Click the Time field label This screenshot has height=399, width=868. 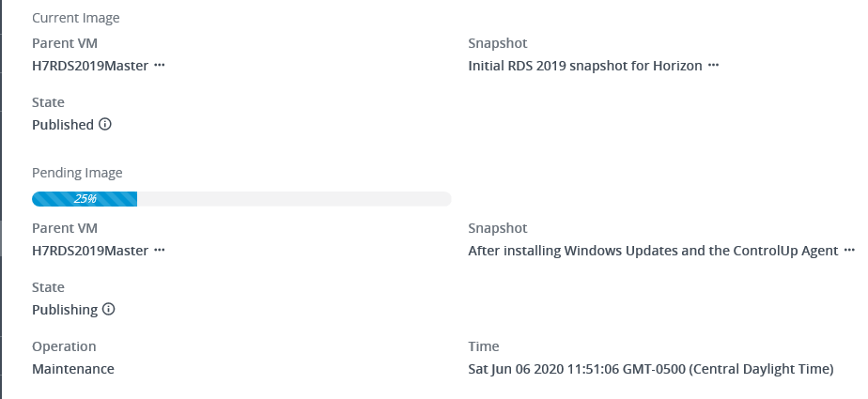pos(484,346)
